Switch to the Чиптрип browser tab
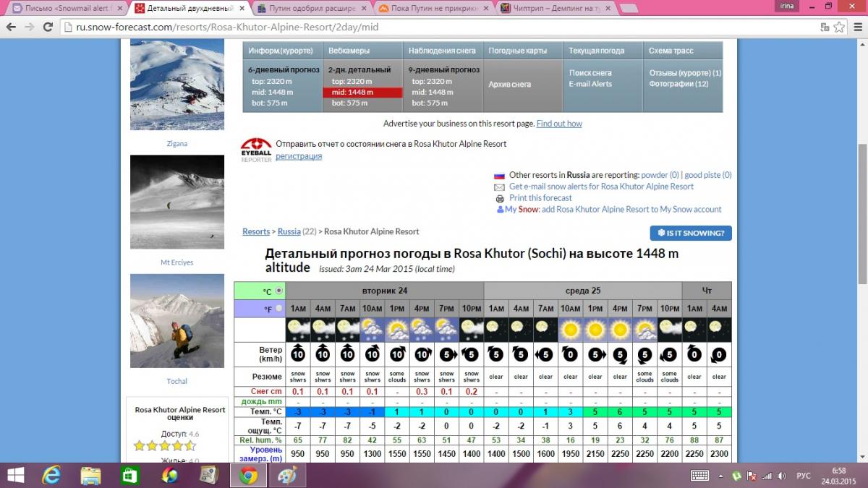The width and height of the screenshot is (868, 488). pyautogui.click(x=557, y=9)
